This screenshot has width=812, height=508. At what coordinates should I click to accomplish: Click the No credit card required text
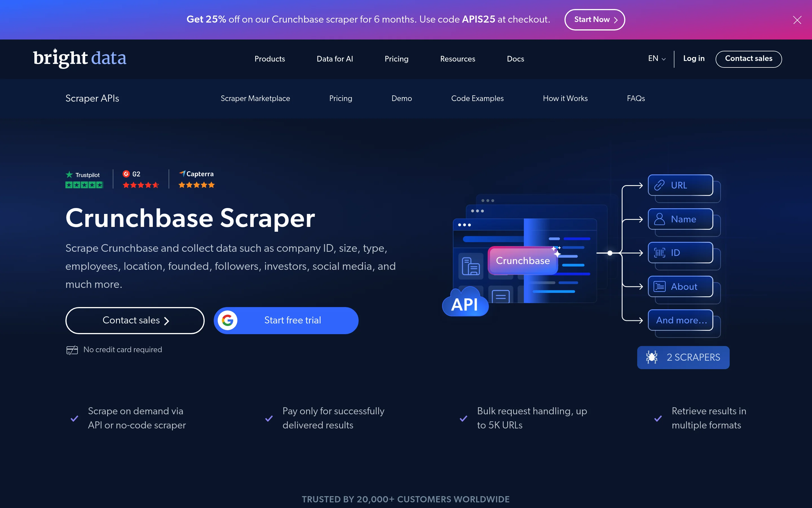(x=122, y=350)
